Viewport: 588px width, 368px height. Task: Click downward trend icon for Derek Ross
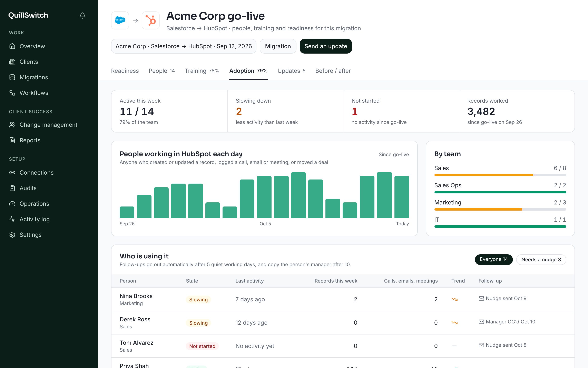[454, 323]
